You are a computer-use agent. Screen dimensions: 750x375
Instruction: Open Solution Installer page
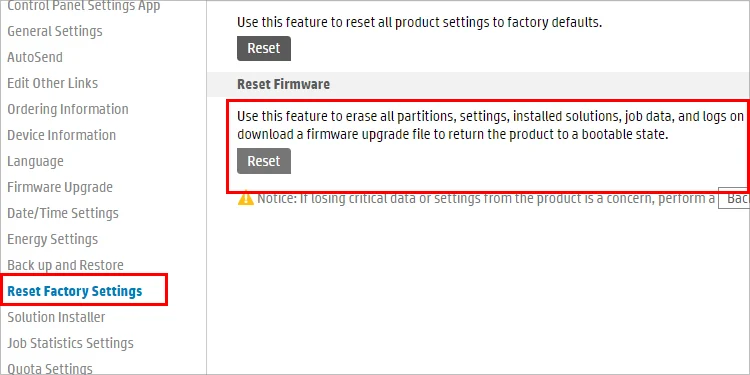56,317
